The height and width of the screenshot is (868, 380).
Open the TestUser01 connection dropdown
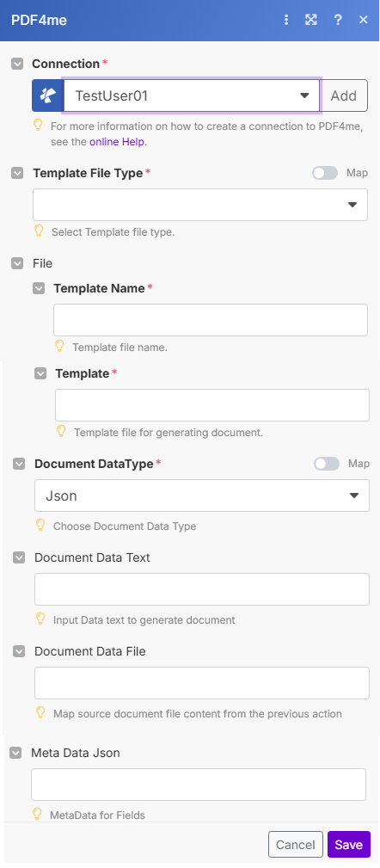[192, 95]
